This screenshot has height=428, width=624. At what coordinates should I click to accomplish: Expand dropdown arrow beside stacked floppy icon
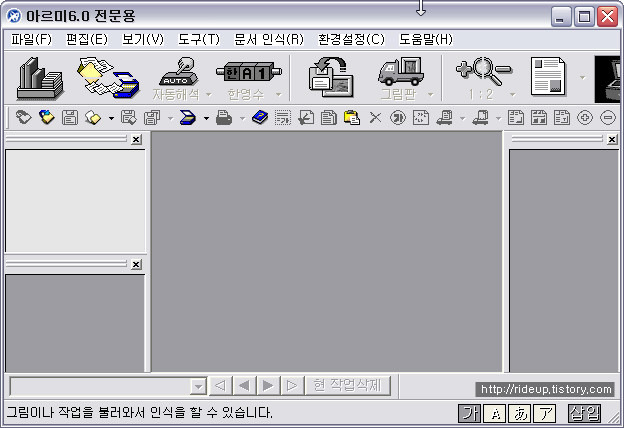pyautogui.click(x=170, y=118)
